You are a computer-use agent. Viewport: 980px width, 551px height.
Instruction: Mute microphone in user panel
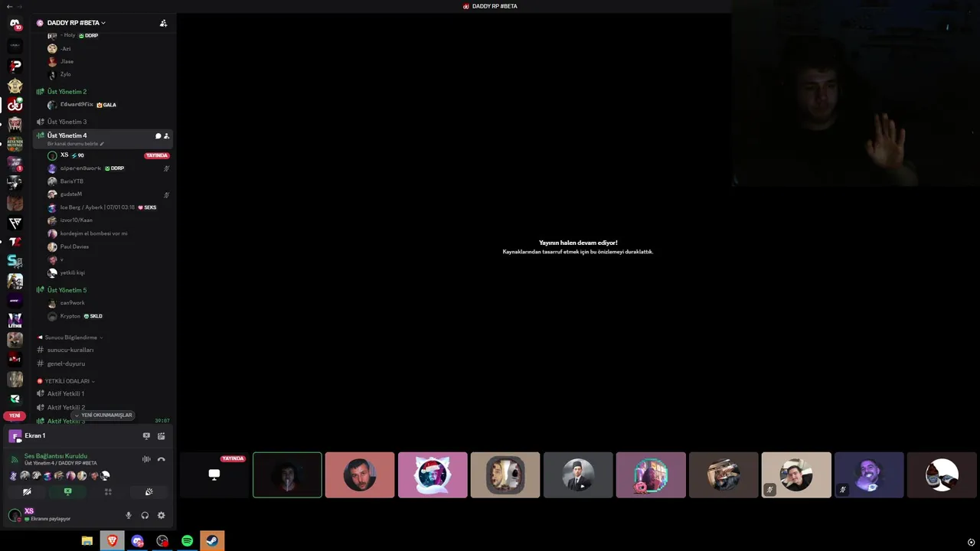[x=129, y=515]
